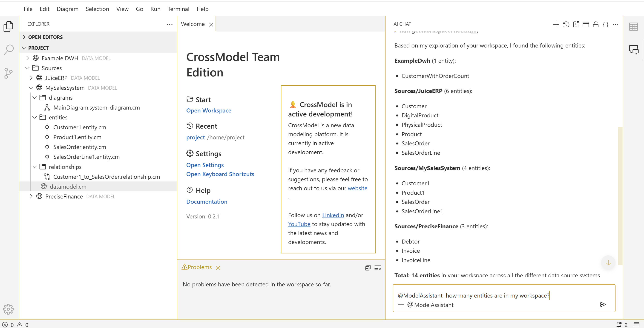Screen dimensions: 644x328
Task: Toggle the lock icon in AI Chat toolbar
Action: (595, 24)
